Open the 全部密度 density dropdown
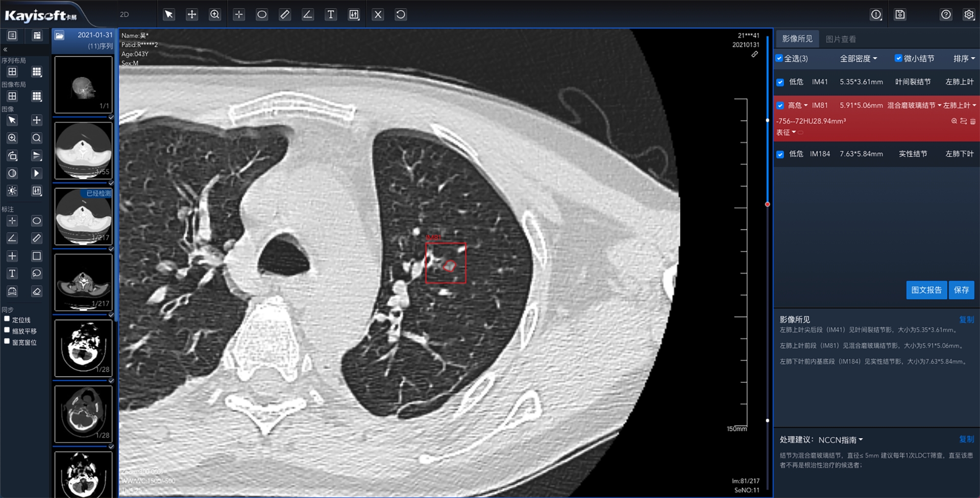This screenshot has height=498, width=980. [859, 59]
